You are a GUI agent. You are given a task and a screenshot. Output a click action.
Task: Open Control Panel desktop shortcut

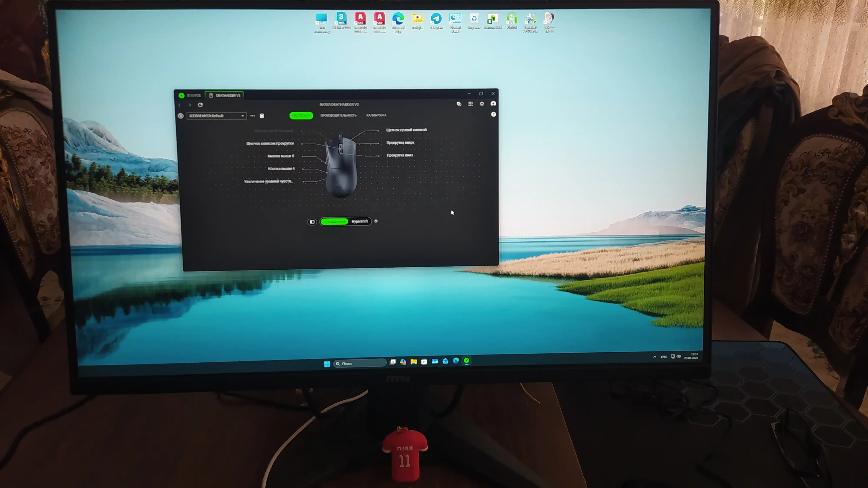(x=455, y=23)
